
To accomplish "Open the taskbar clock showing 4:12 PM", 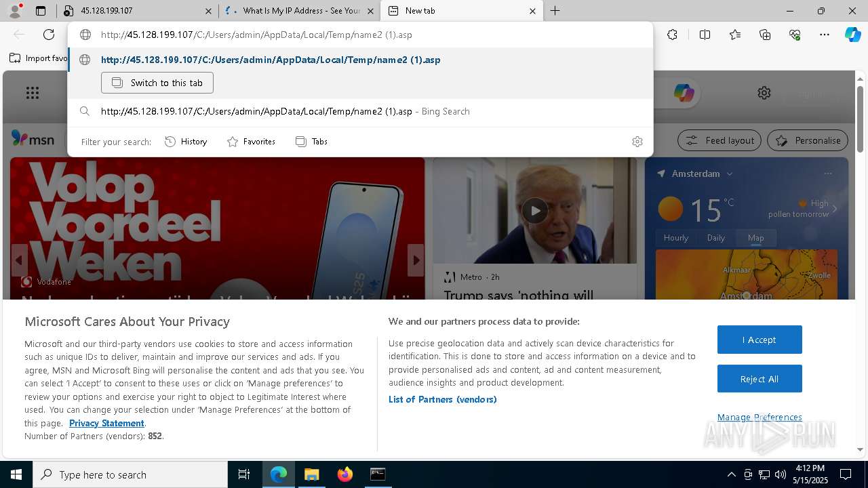I will pyautogui.click(x=810, y=474).
